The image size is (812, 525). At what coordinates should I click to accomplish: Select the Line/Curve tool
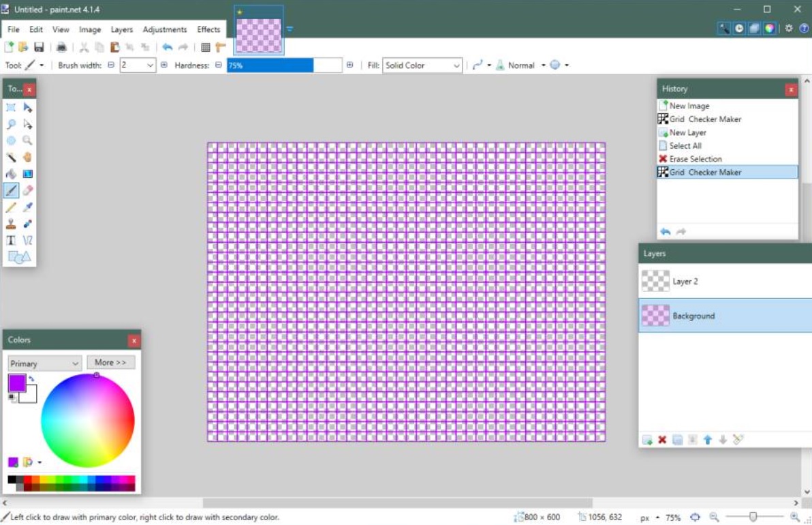coord(27,241)
